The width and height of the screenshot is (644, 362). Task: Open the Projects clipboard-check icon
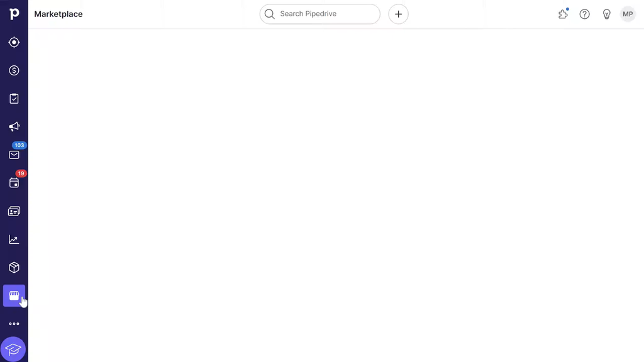[14, 99]
